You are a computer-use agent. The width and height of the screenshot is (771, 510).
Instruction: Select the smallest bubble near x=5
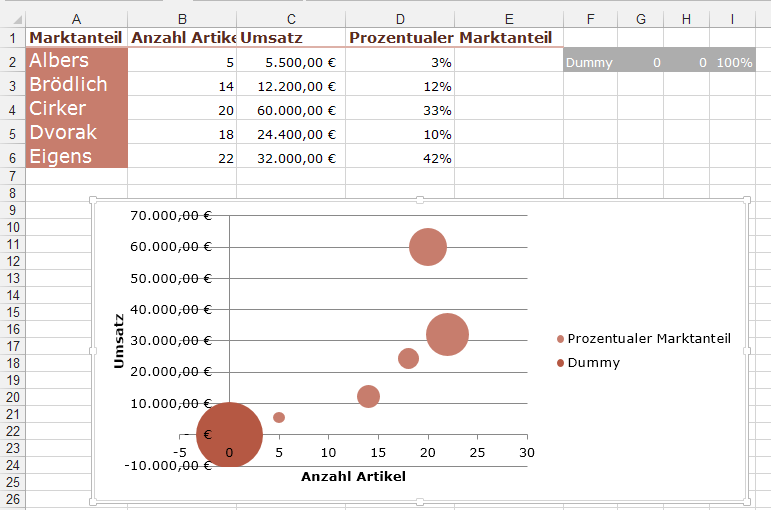click(x=279, y=417)
